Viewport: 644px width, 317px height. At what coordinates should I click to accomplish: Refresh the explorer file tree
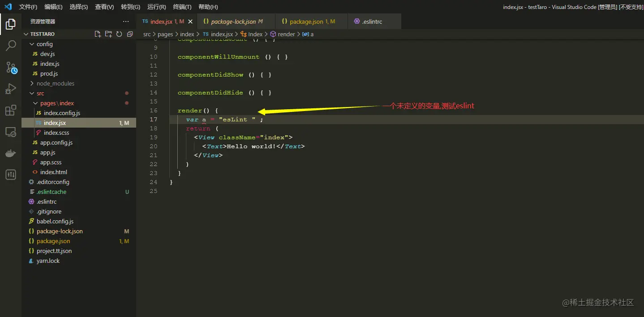coord(119,34)
